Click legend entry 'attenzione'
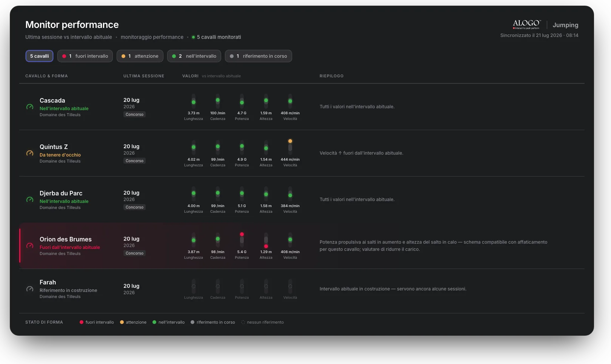This screenshot has width=611, height=364. point(133,322)
